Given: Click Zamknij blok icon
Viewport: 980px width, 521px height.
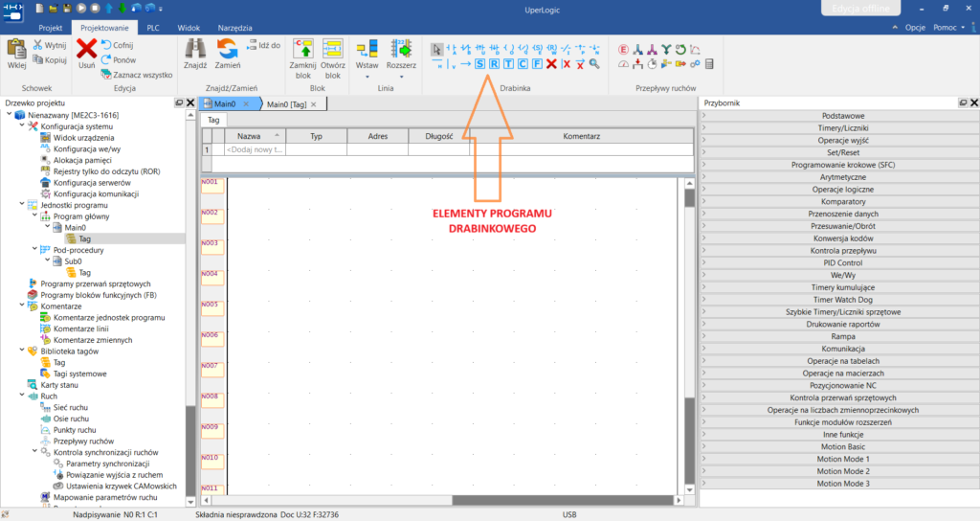Looking at the screenshot, I should point(303,49).
